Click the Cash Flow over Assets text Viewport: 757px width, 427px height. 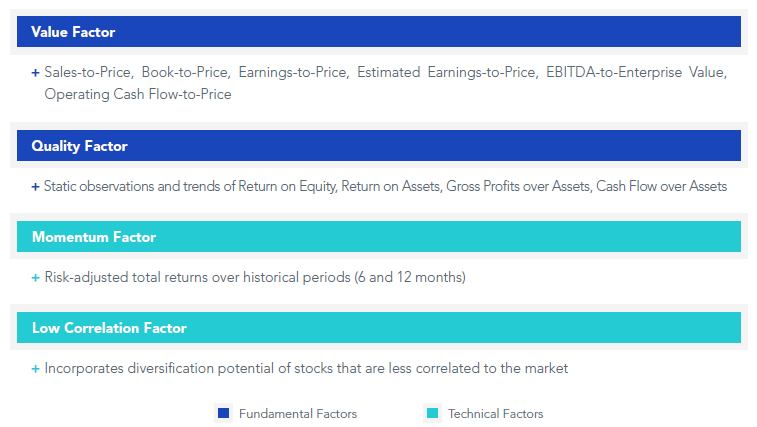661,186
